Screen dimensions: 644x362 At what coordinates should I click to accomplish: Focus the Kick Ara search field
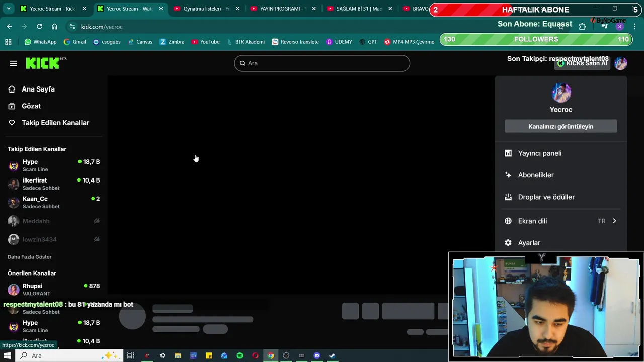click(x=322, y=63)
